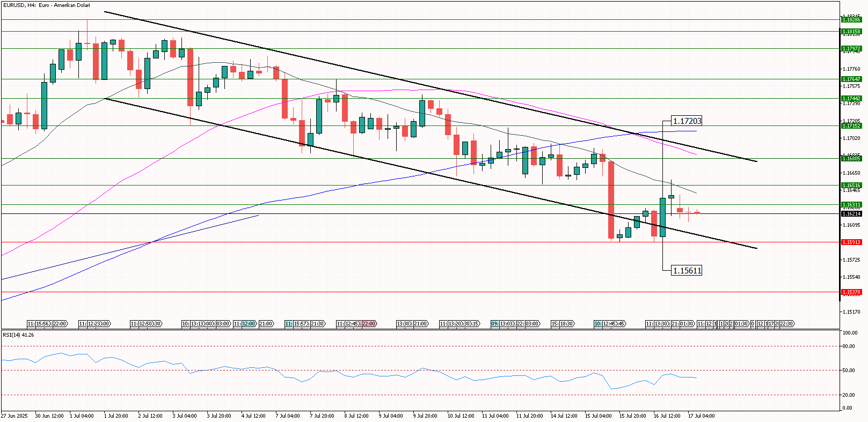Open the 18:30 news event marker
This screenshot has width=868, height=422.
(x=567, y=324)
